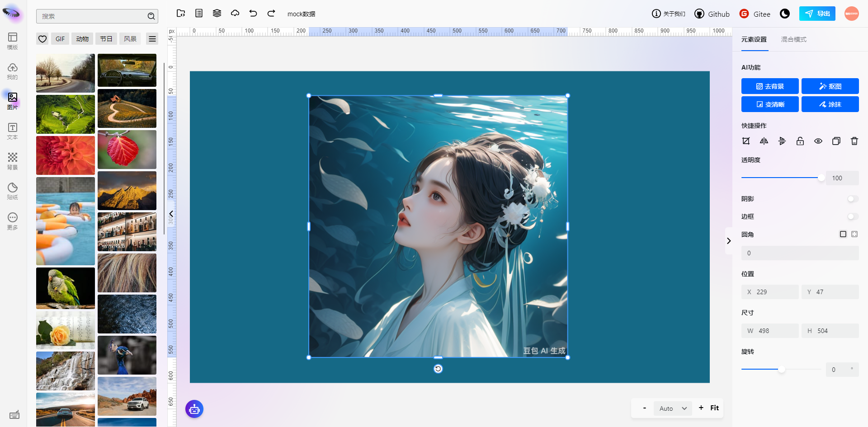Click the 导出 export button
Viewport: 868px width, 427px height.
point(817,14)
